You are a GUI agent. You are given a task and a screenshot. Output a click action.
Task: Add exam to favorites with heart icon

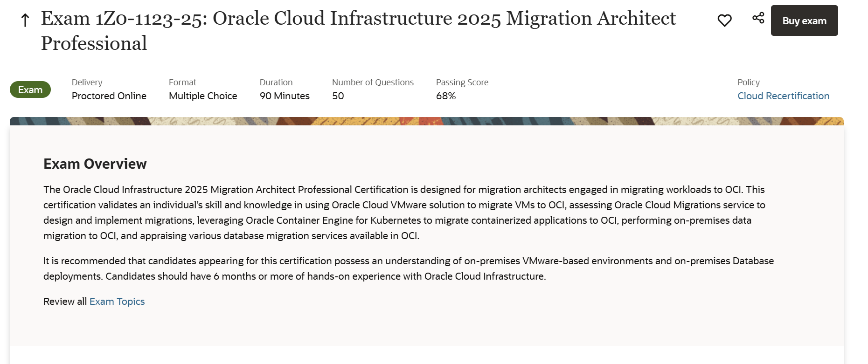724,21
